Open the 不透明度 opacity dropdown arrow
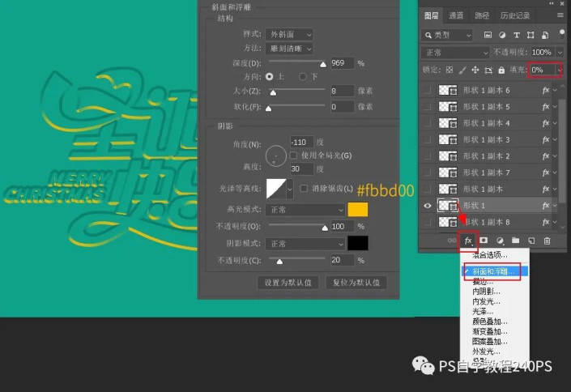 pos(560,53)
